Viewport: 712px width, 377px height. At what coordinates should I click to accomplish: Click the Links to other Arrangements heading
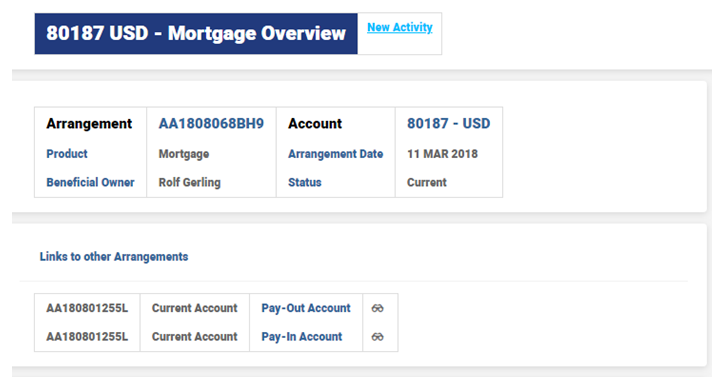pyautogui.click(x=114, y=257)
